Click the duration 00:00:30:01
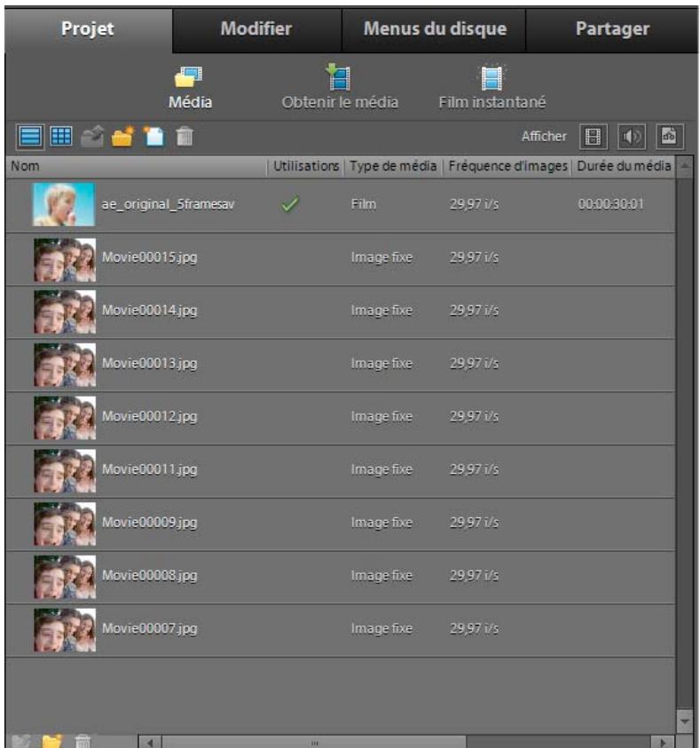The height and width of the screenshot is (748, 700). [610, 205]
